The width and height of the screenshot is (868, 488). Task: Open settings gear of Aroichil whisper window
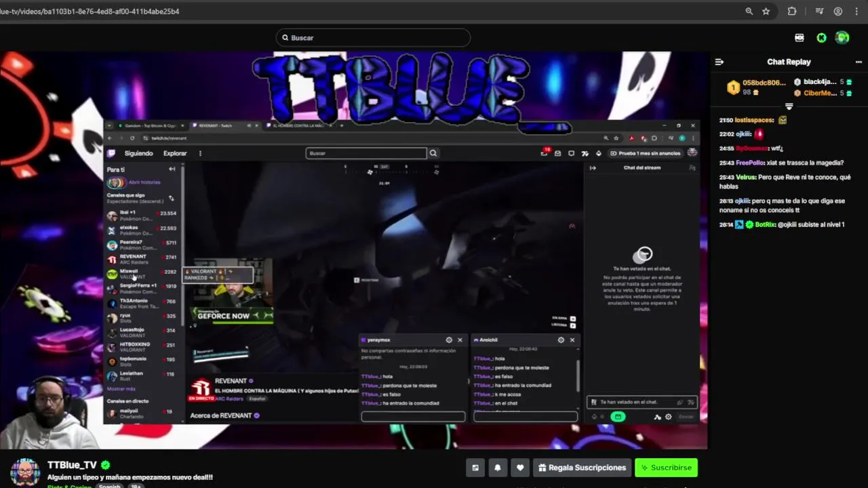(x=561, y=340)
